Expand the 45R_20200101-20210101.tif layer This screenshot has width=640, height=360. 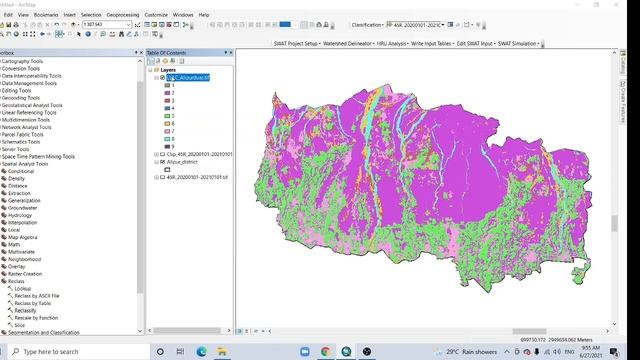[x=156, y=178]
